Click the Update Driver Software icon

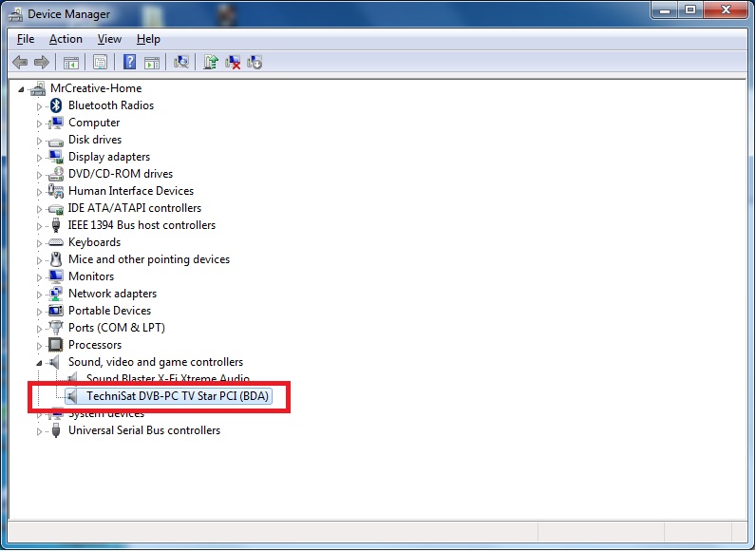click(211, 63)
